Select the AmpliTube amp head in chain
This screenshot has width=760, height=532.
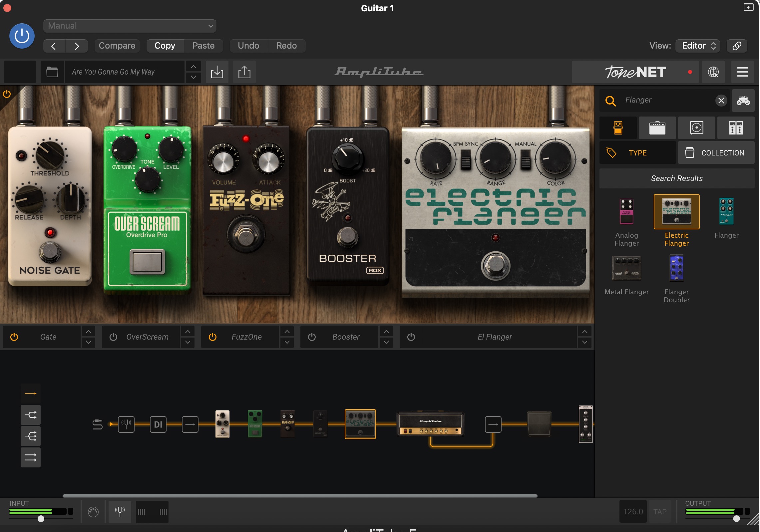(x=430, y=424)
